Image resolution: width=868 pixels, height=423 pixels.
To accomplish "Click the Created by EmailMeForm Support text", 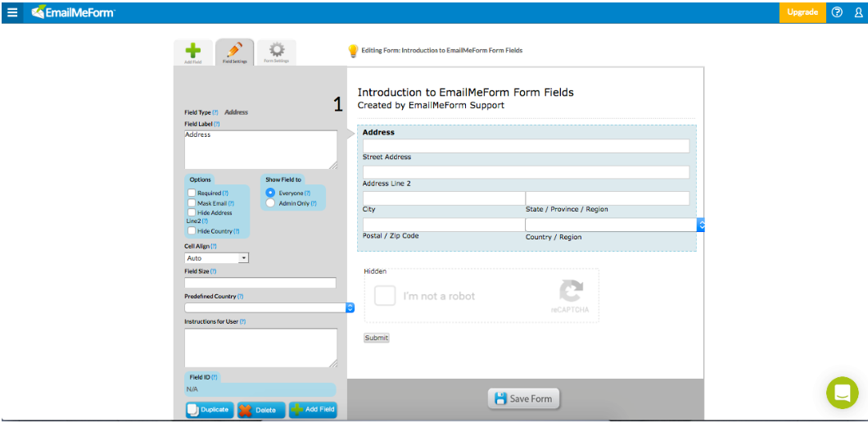I will (x=431, y=105).
